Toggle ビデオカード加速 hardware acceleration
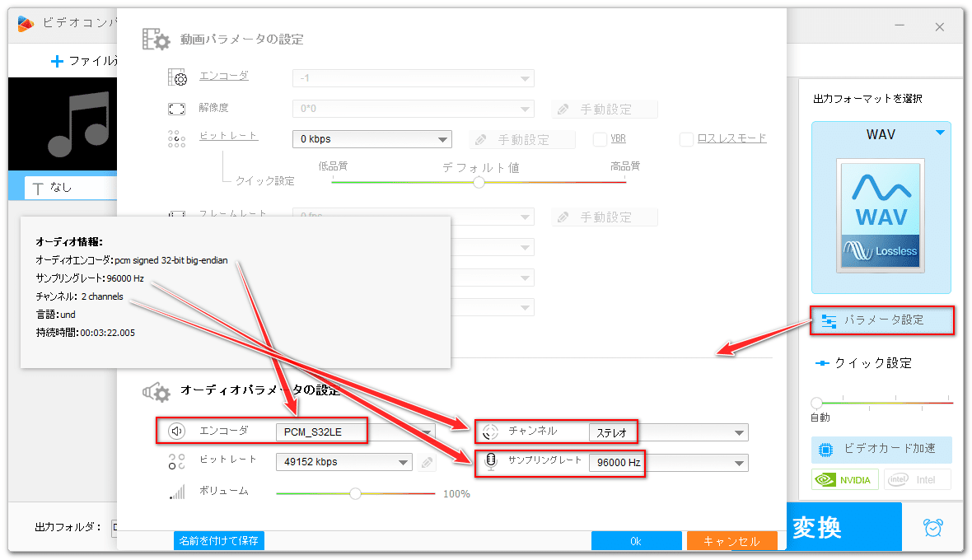The width and height of the screenshot is (972, 560). [881, 450]
